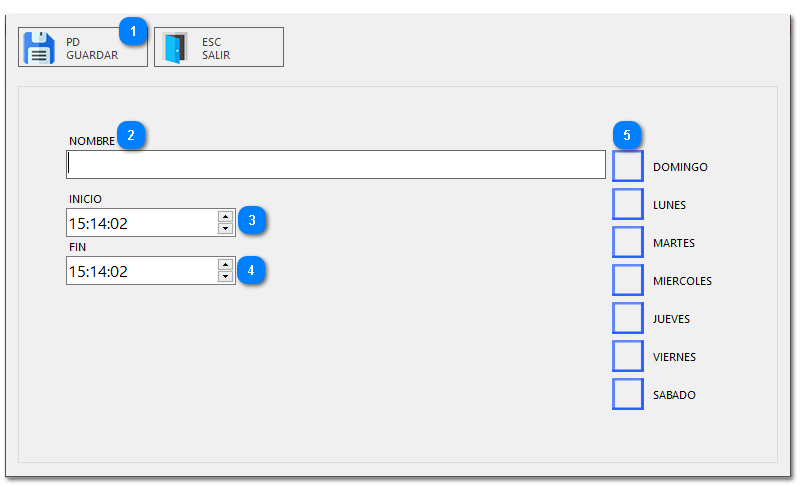This screenshot has height=487, width=800.
Task: Decrease FIN time with down arrow
Action: pyautogui.click(x=225, y=276)
